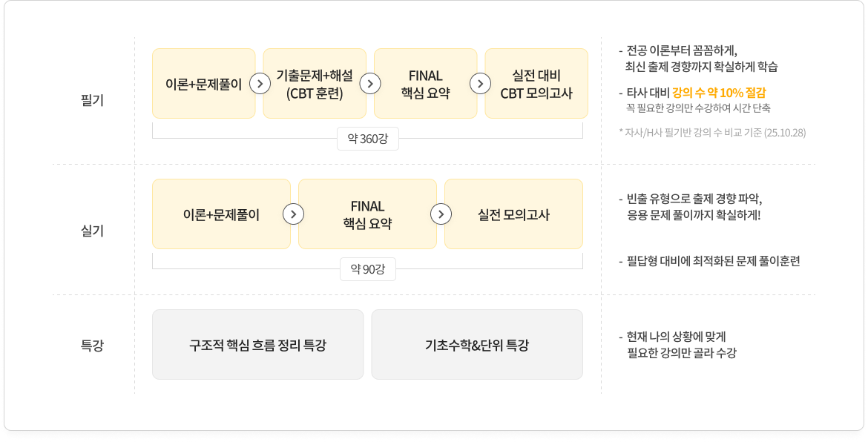Open 기초수학&단위 특강 box
The height and width of the screenshot is (442, 868).
[x=477, y=345]
